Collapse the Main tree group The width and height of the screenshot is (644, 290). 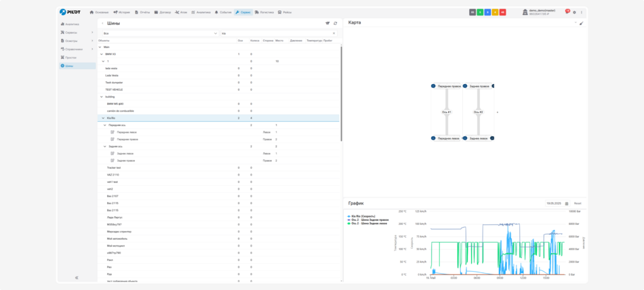(101, 47)
